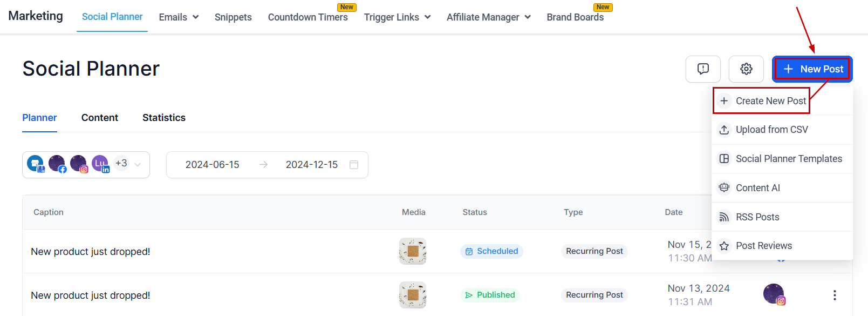Image resolution: width=868 pixels, height=316 pixels.
Task: Click the New Post button
Action: click(812, 69)
